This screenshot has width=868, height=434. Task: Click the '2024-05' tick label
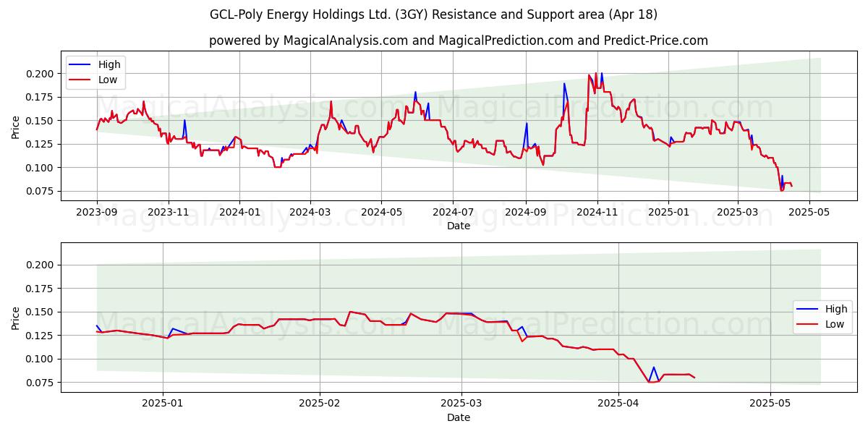tap(381, 212)
